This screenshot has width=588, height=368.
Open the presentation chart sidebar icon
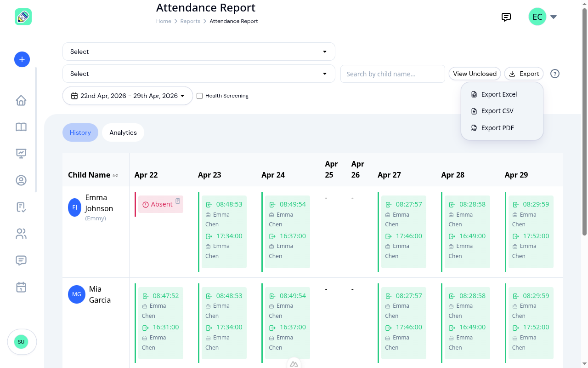click(x=21, y=154)
